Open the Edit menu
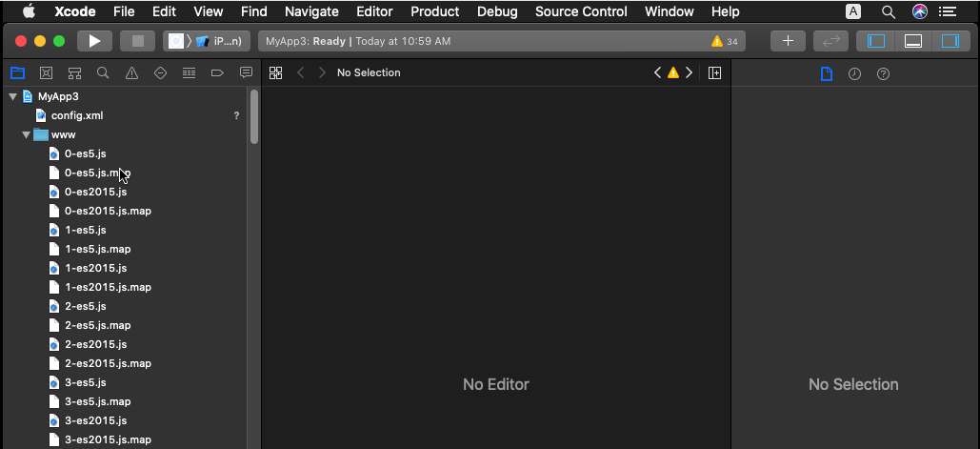Screen dimensions: 980x449 (165, 11)
